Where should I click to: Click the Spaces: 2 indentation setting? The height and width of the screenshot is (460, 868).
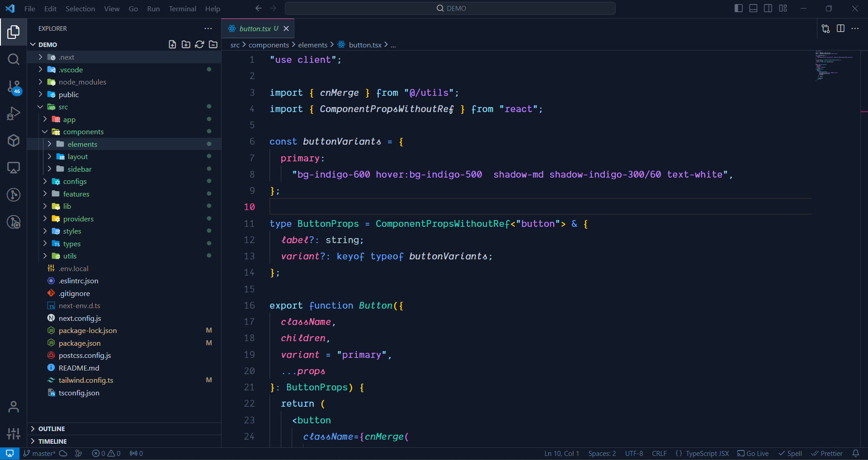602,453
